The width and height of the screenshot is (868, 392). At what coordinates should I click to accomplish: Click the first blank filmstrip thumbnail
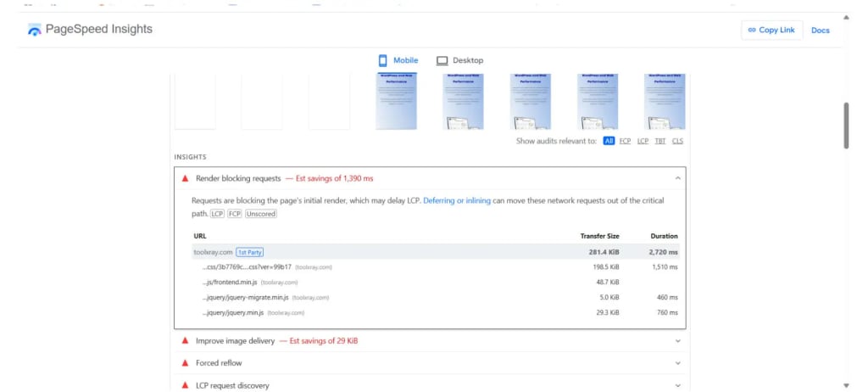click(x=195, y=101)
